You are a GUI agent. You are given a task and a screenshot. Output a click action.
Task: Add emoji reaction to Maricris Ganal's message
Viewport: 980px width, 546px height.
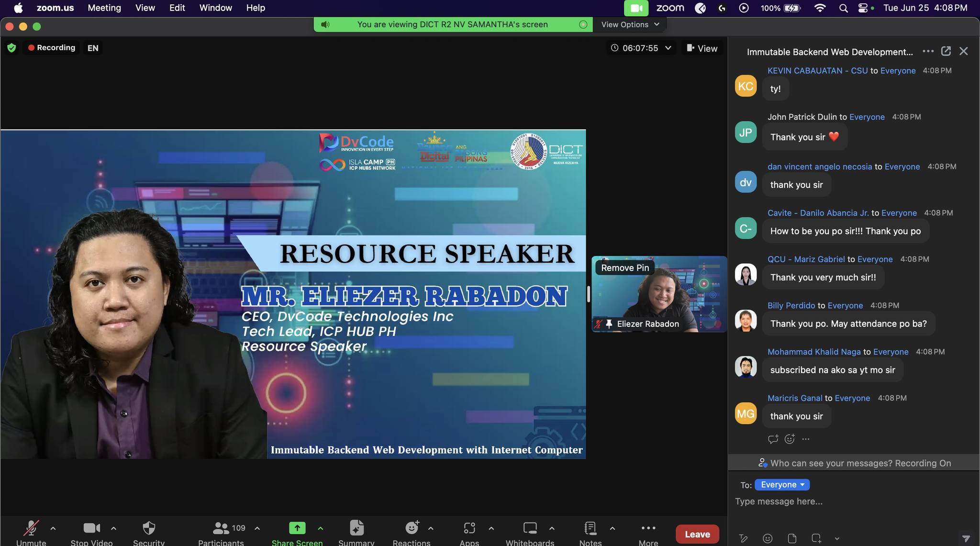point(790,439)
